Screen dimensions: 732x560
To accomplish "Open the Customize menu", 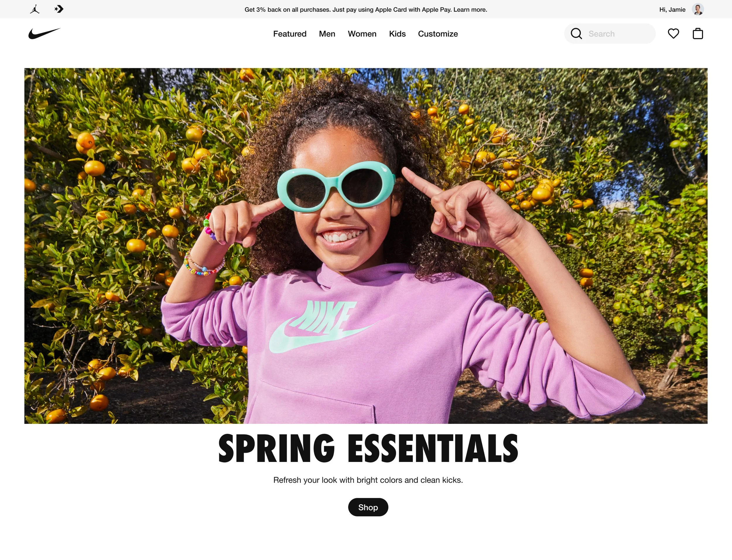I will [438, 34].
